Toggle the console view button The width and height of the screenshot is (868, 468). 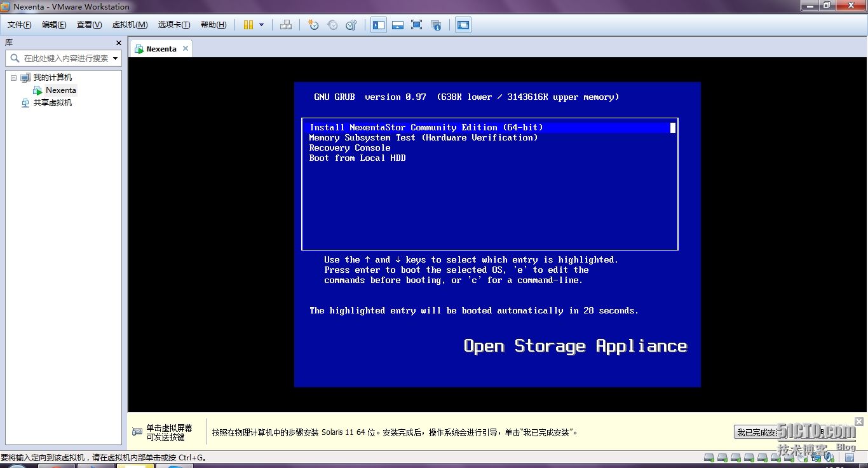click(x=463, y=25)
